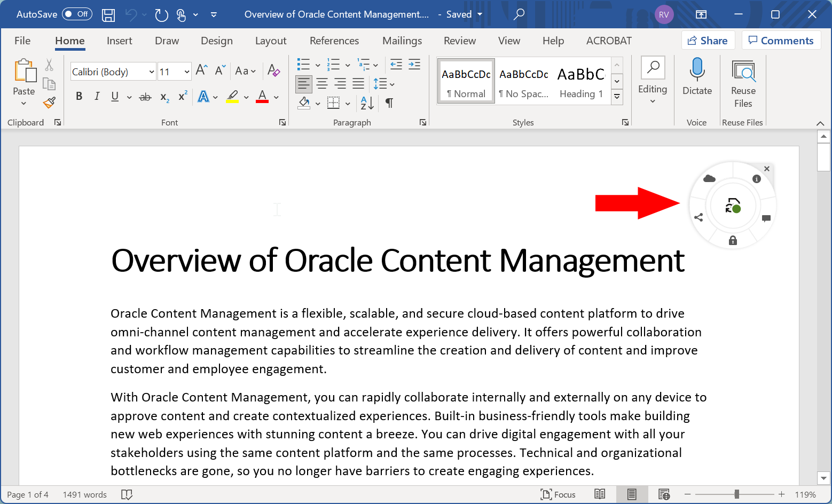The width and height of the screenshot is (832, 504).
Task: Switch to the References tab
Action: click(x=334, y=41)
